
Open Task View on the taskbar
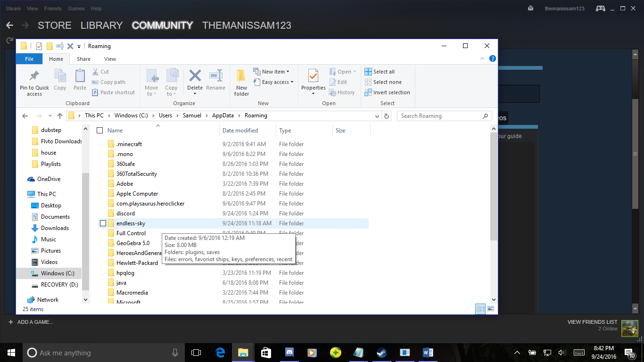pos(196,353)
